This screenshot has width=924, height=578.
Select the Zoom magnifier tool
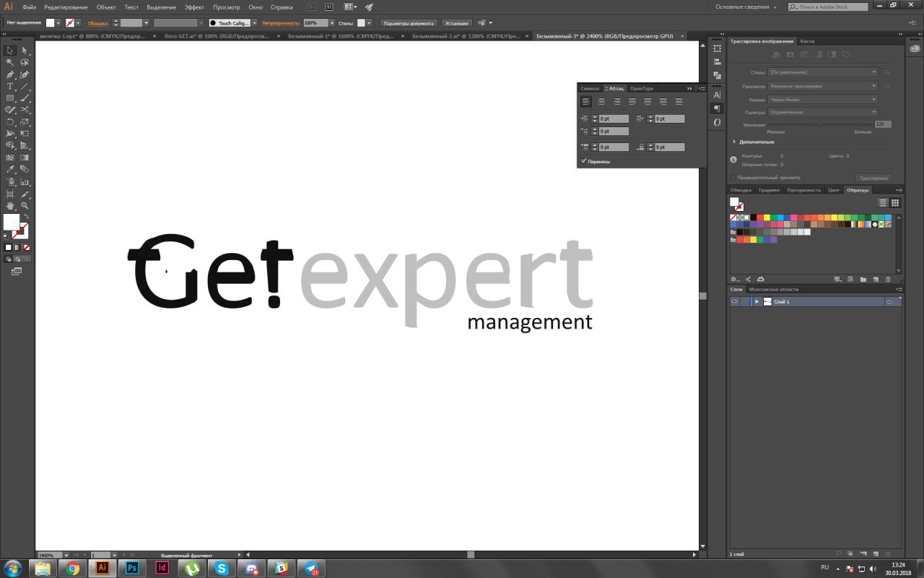tap(25, 206)
